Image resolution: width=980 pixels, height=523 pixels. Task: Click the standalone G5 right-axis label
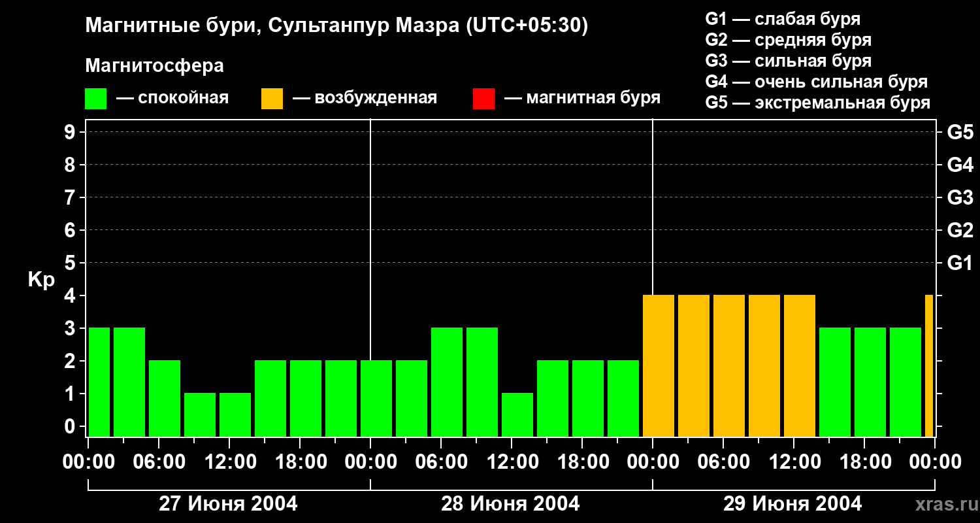960,132
